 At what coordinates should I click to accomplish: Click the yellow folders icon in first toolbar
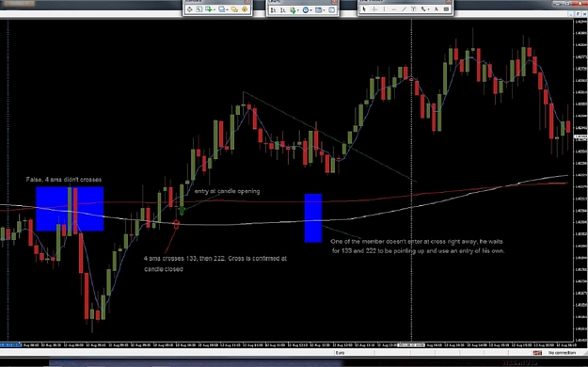click(x=235, y=9)
